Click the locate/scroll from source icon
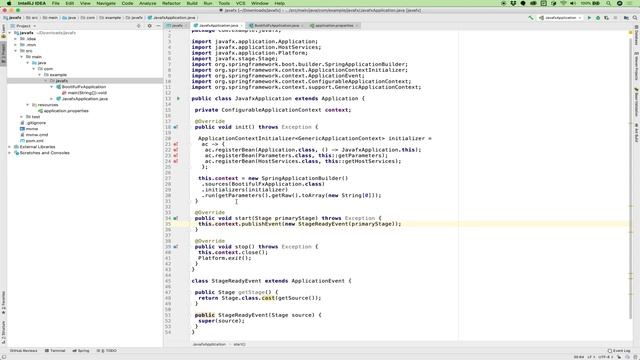 139,26
